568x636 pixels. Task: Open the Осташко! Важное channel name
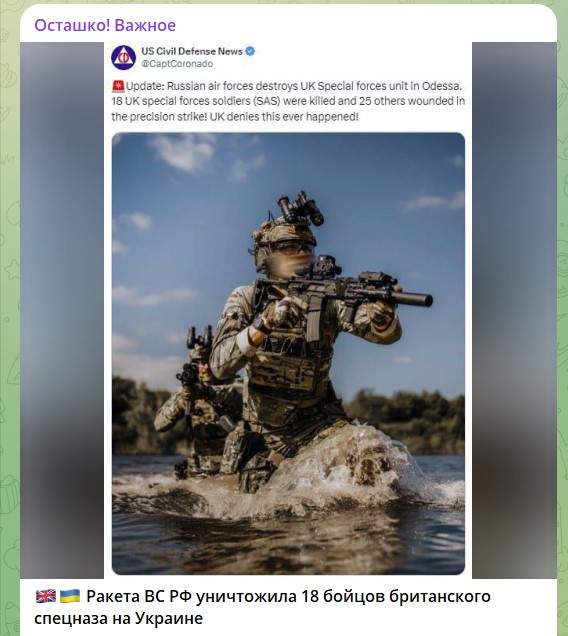(x=105, y=25)
